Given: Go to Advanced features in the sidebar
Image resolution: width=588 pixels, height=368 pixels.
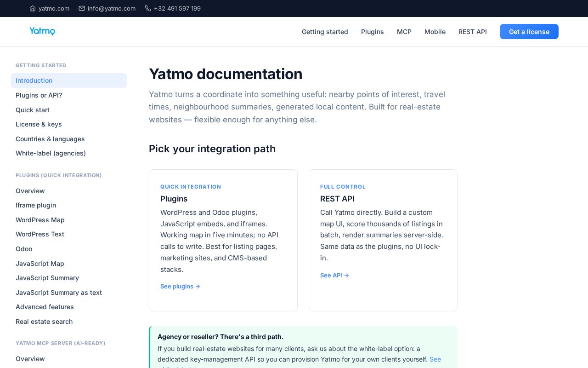Looking at the screenshot, I should 69,307.
